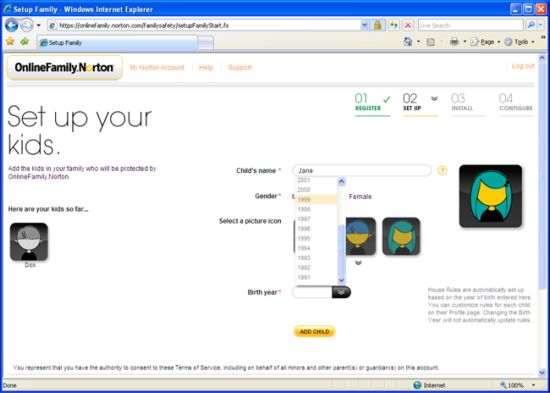Click the Internet zone status icon
The image size is (550, 393).
pyautogui.click(x=417, y=385)
